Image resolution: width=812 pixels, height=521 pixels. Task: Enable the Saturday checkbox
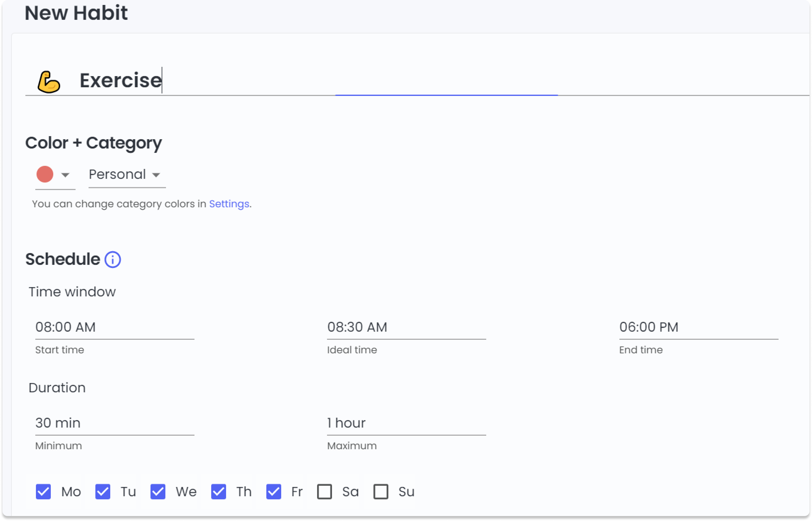(324, 492)
